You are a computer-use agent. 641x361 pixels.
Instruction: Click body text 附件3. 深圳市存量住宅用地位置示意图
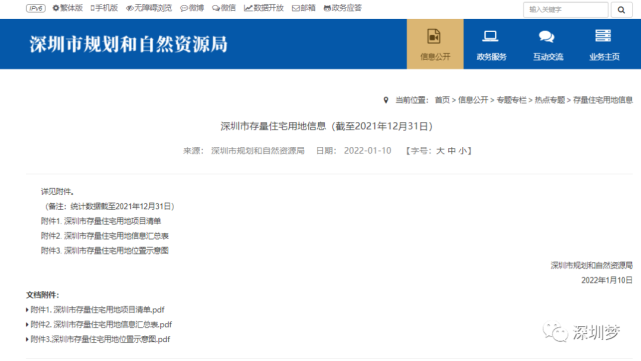pyautogui.click(x=105, y=251)
